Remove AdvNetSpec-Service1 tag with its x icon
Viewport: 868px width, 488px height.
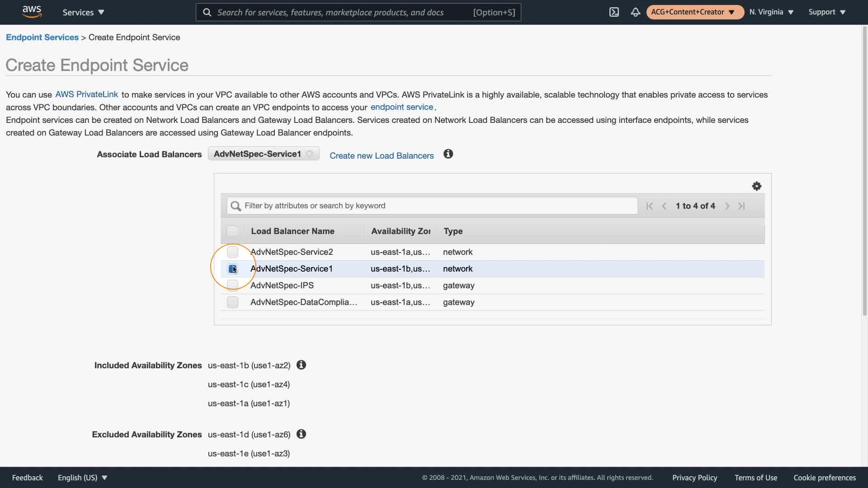[310, 154]
